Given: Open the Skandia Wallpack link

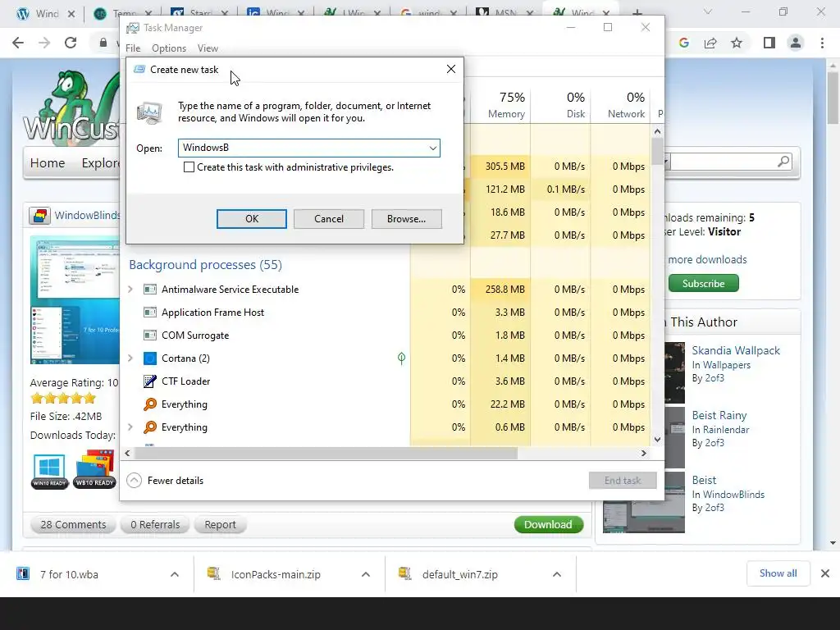Looking at the screenshot, I should pyautogui.click(x=736, y=350).
